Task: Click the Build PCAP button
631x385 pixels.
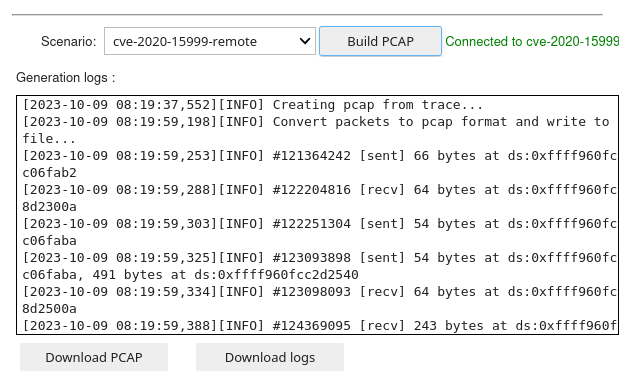Action: (380, 41)
